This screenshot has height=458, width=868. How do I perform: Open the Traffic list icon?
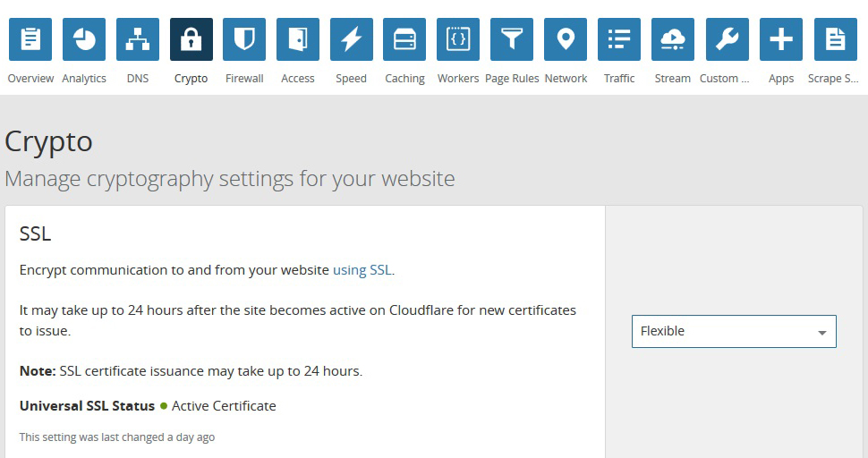click(619, 39)
